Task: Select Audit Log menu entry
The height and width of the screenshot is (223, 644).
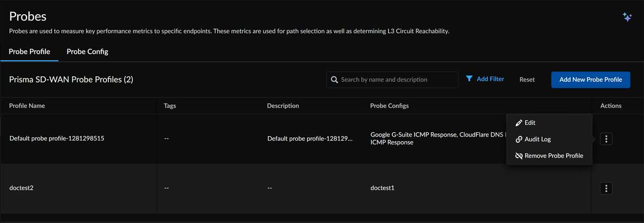Action: 537,140
